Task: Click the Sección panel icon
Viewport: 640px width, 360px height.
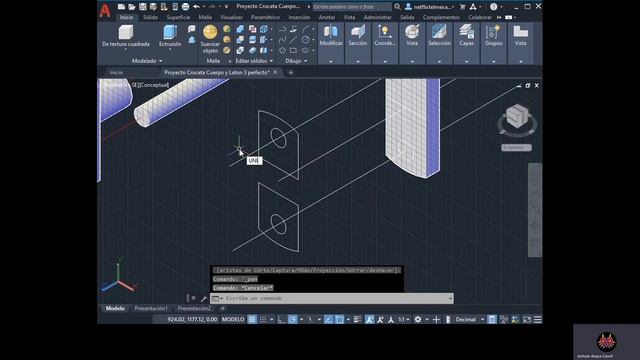Action: 358,32
